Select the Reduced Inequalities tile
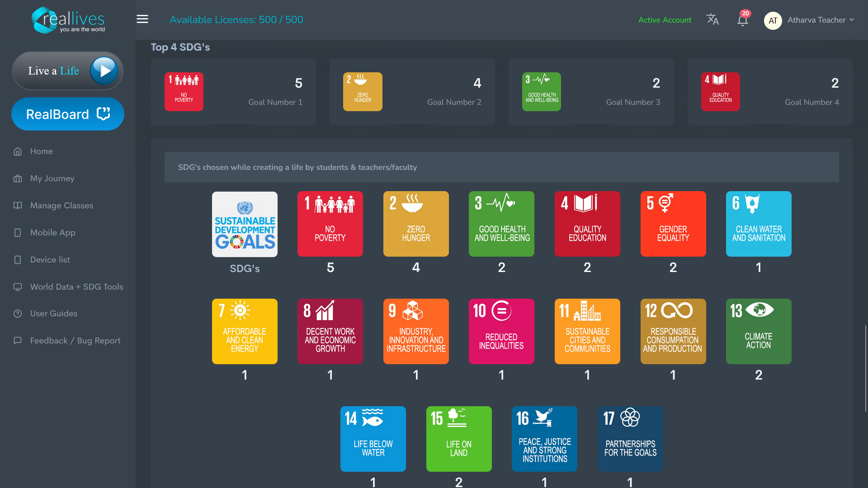The image size is (868, 488). (x=501, y=331)
